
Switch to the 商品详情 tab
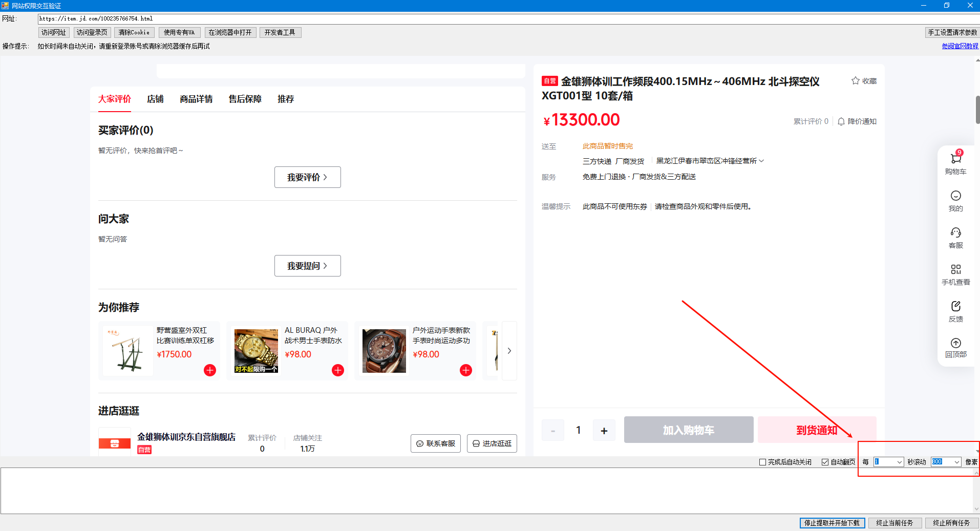[x=196, y=99]
